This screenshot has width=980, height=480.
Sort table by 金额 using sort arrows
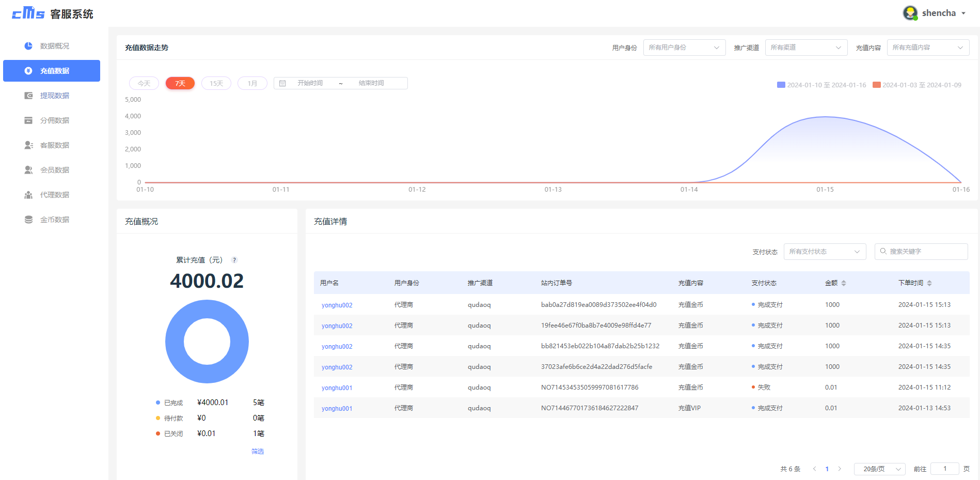pyautogui.click(x=844, y=283)
